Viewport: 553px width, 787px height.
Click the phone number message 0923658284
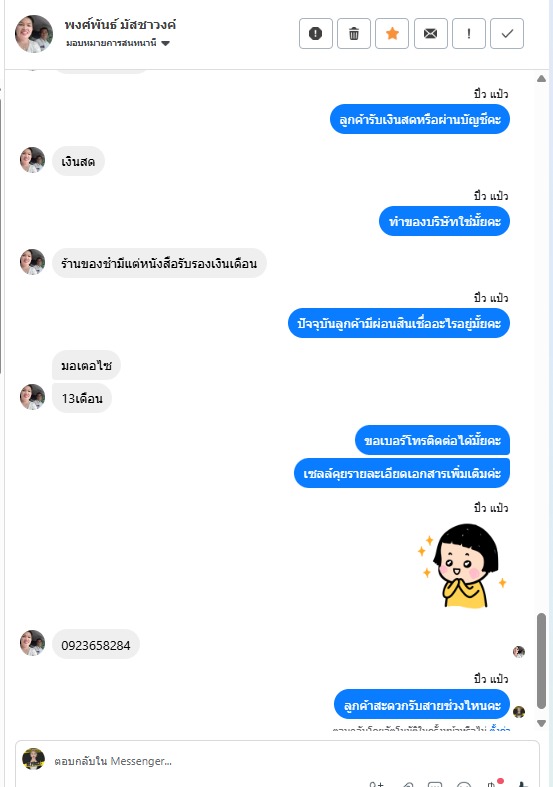point(96,645)
